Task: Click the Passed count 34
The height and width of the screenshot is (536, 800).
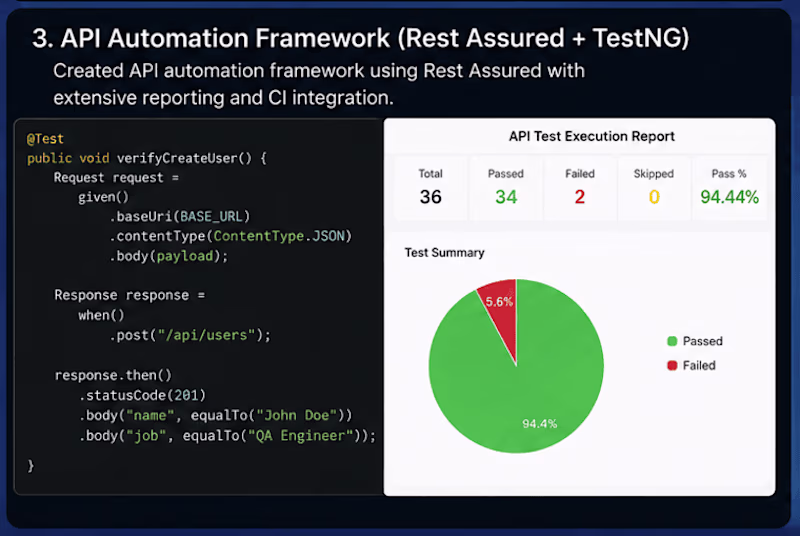Action: pos(506,197)
